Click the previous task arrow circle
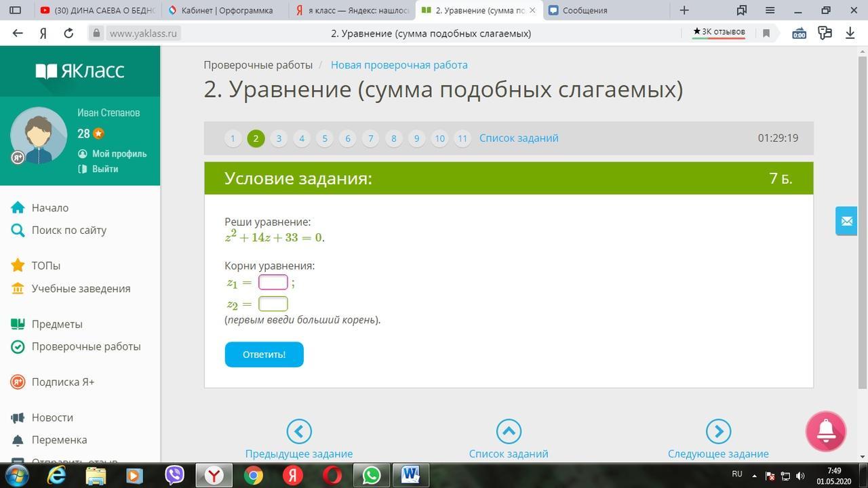 299,431
